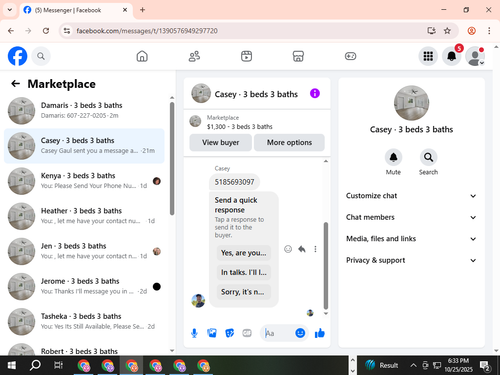
Task: Go to Home feed icon
Action: [x=142, y=56]
